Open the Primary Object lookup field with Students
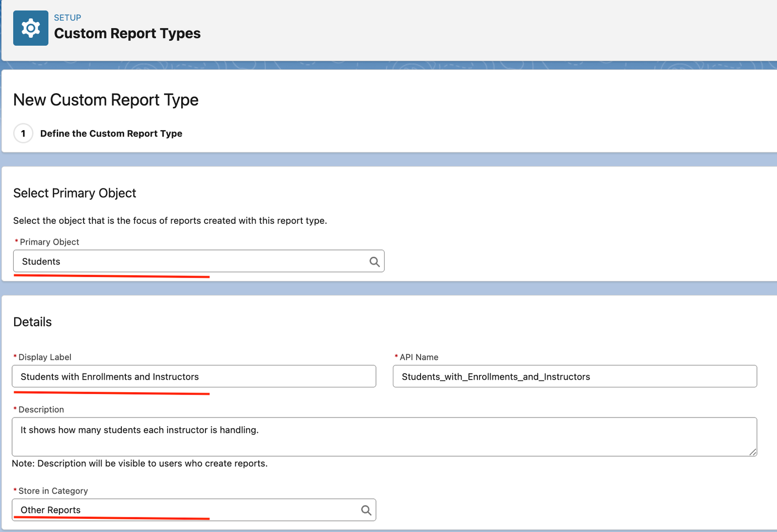Viewport: 777px width, 532px height. point(189,262)
